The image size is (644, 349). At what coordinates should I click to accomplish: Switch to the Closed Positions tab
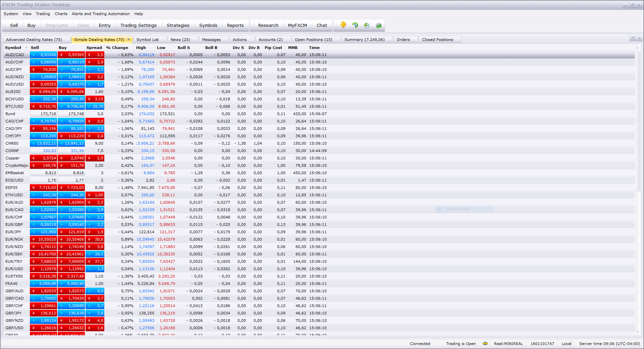pos(437,40)
